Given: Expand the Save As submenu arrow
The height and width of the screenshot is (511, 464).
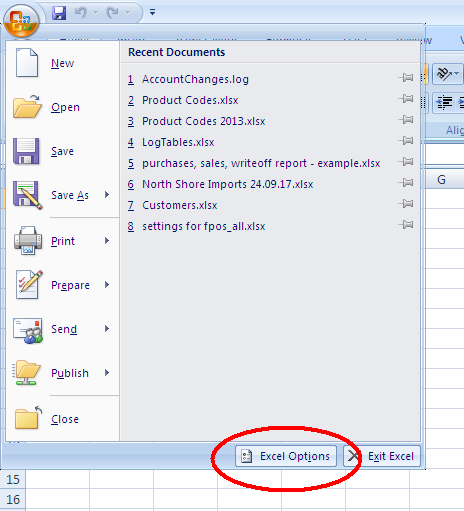Looking at the screenshot, I should (x=107, y=194).
